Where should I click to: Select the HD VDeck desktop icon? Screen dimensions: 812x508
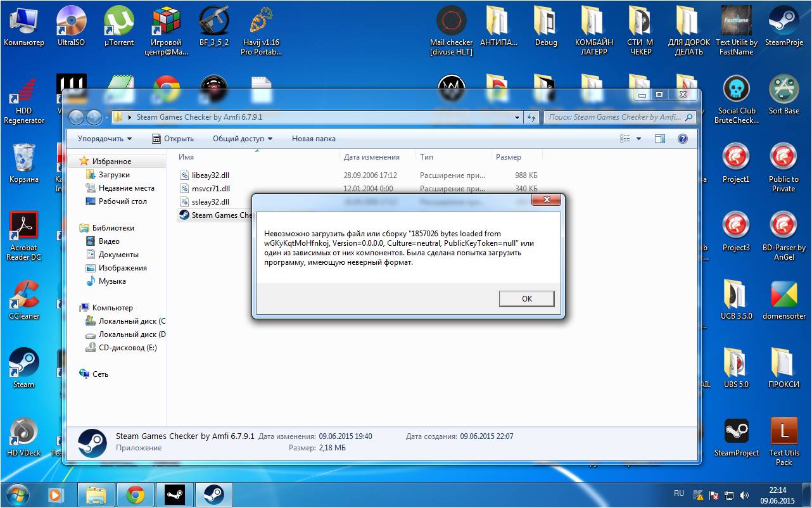pos(24,436)
